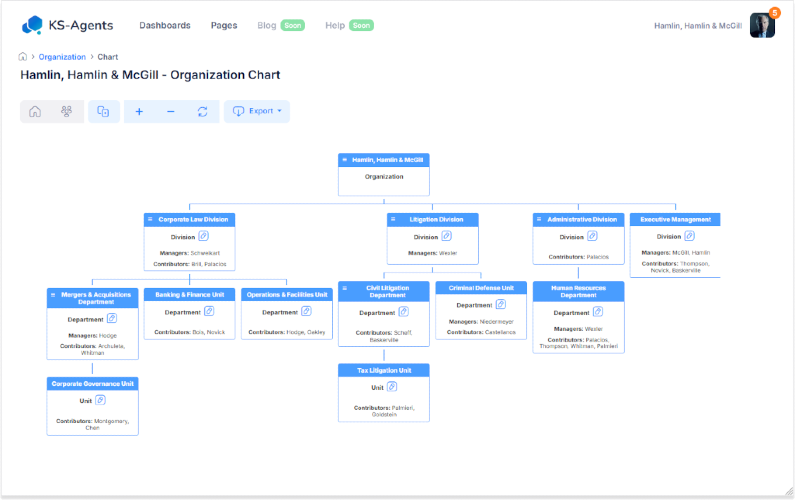Click the layout switch toolbar icon

[x=103, y=111]
